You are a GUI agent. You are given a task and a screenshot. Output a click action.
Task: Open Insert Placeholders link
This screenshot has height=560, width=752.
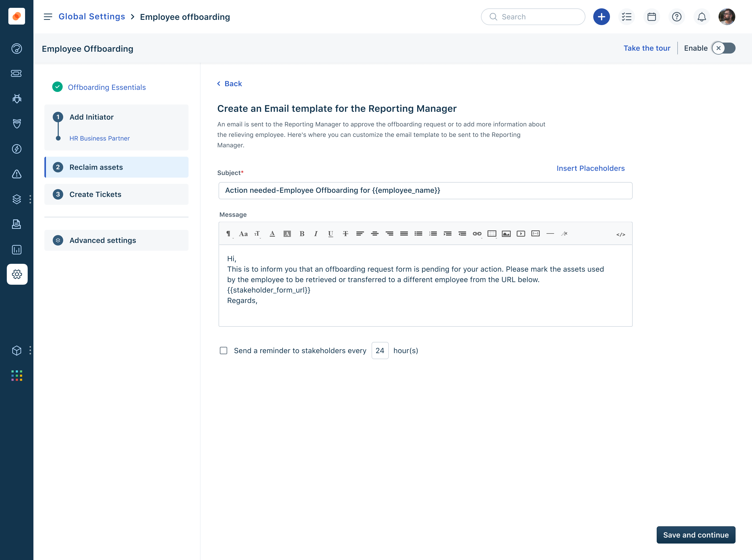pos(590,168)
